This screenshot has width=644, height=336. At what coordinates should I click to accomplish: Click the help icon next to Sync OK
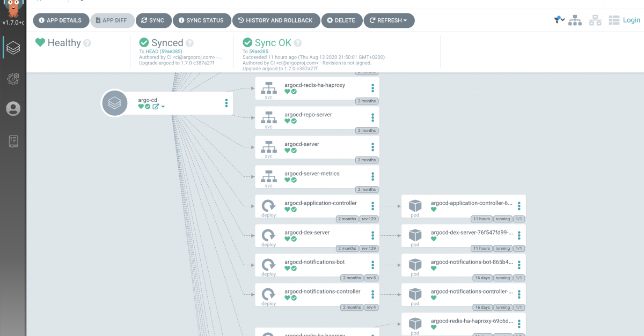point(298,43)
